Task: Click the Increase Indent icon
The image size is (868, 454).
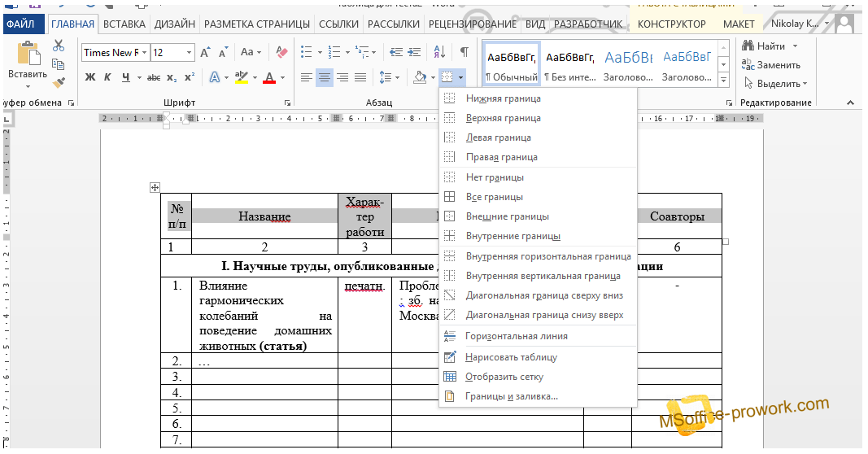Action: pos(415,52)
